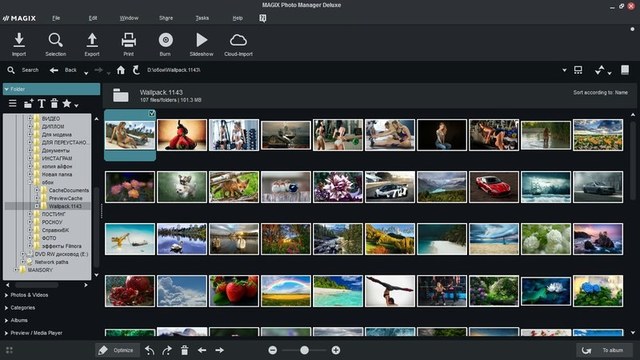640x360 pixels.
Task: Expand the Albums section
Action: pyautogui.click(x=16, y=320)
